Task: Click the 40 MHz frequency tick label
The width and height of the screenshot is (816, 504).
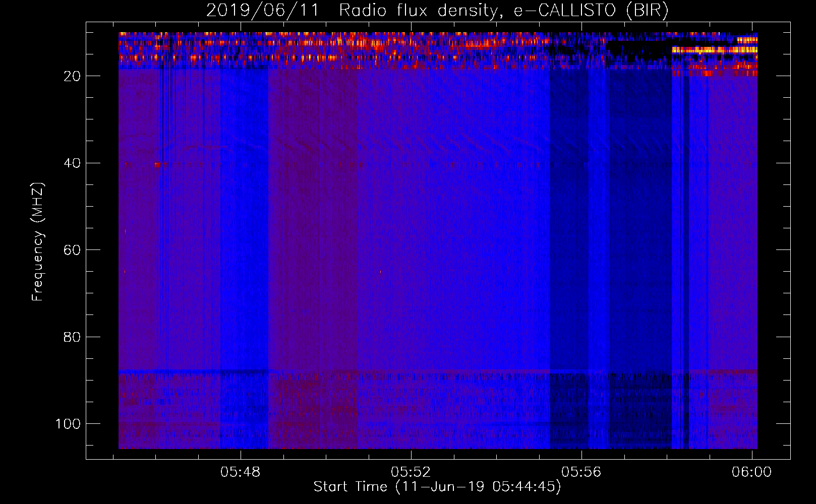Action: tap(72, 163)
